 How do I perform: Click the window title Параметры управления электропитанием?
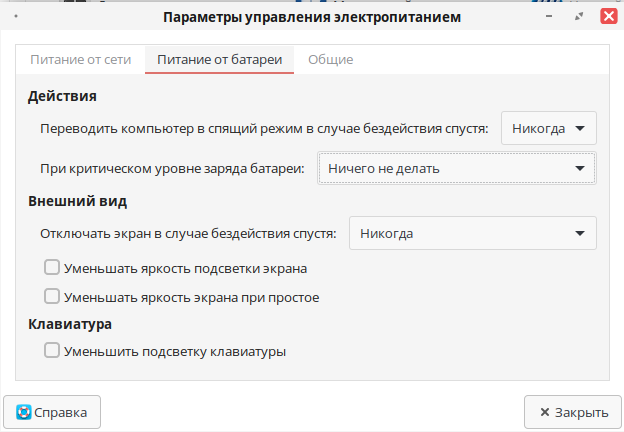tap(312, 17)
